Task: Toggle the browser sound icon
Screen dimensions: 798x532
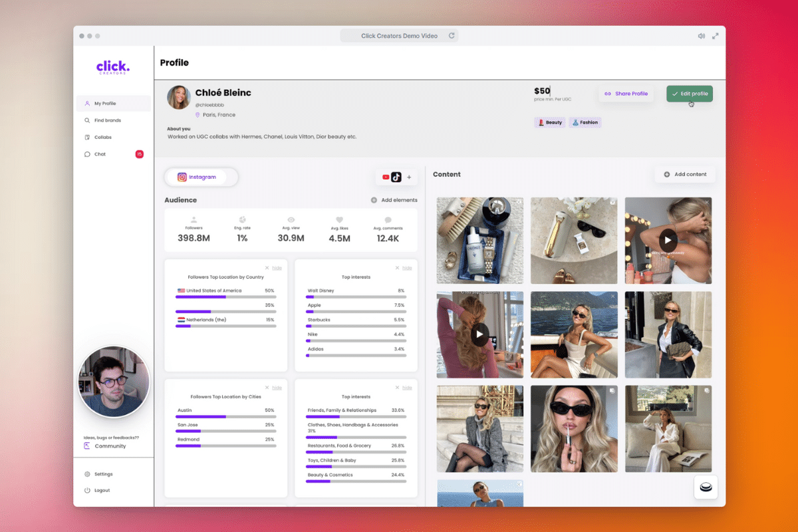Action: pyautogui.click(x=701, y=36)
